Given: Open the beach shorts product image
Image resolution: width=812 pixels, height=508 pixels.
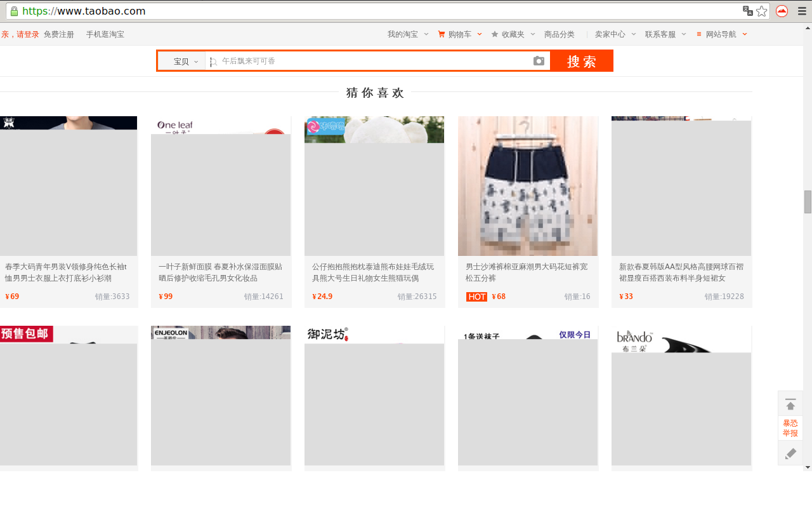Looking at the screenshot, I should (528, 186).
